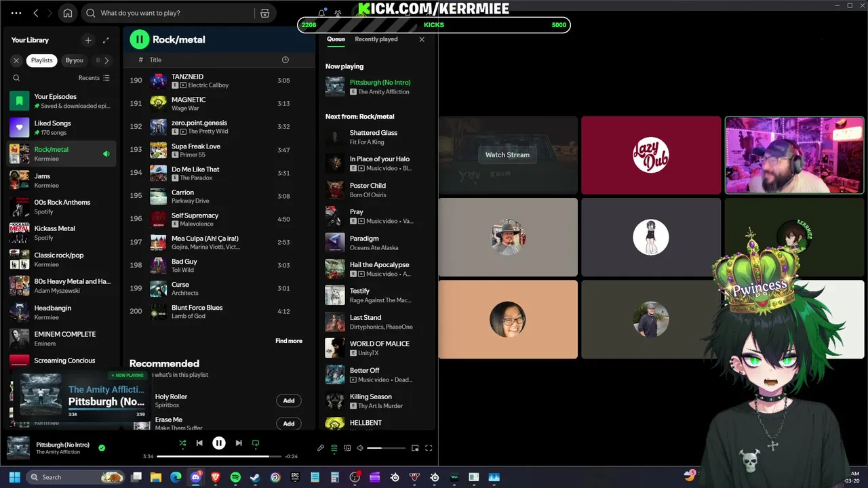Select the By you filter chip
Screen dimensions: 868x488
74,60
